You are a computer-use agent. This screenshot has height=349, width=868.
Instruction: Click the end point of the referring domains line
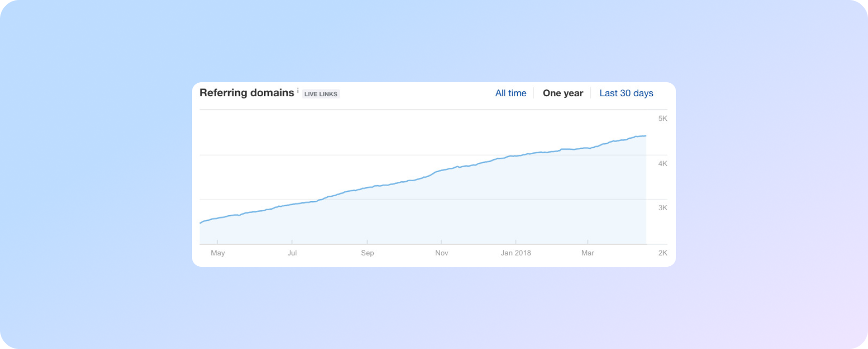(x=646, y=136)
